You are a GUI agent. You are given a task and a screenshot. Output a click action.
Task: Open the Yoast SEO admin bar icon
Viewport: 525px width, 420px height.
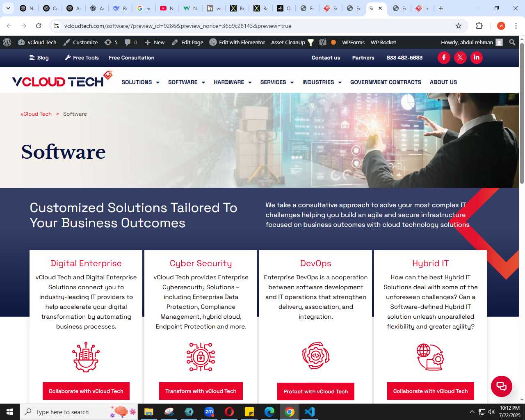tap(323, 42)
